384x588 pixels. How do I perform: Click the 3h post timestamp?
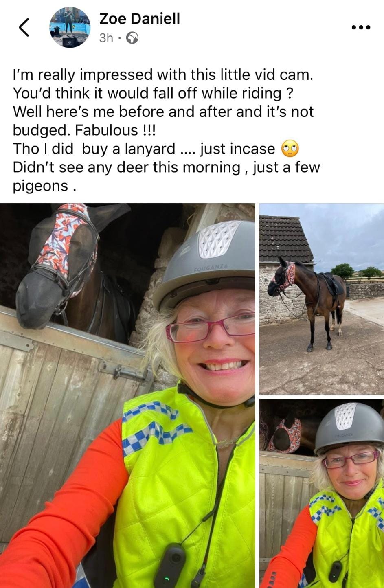pyautogui.click(x=106, y=38)
